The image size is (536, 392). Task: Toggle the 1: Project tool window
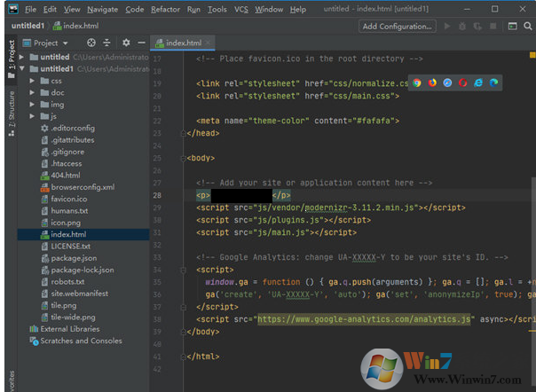tap(11, 55)
